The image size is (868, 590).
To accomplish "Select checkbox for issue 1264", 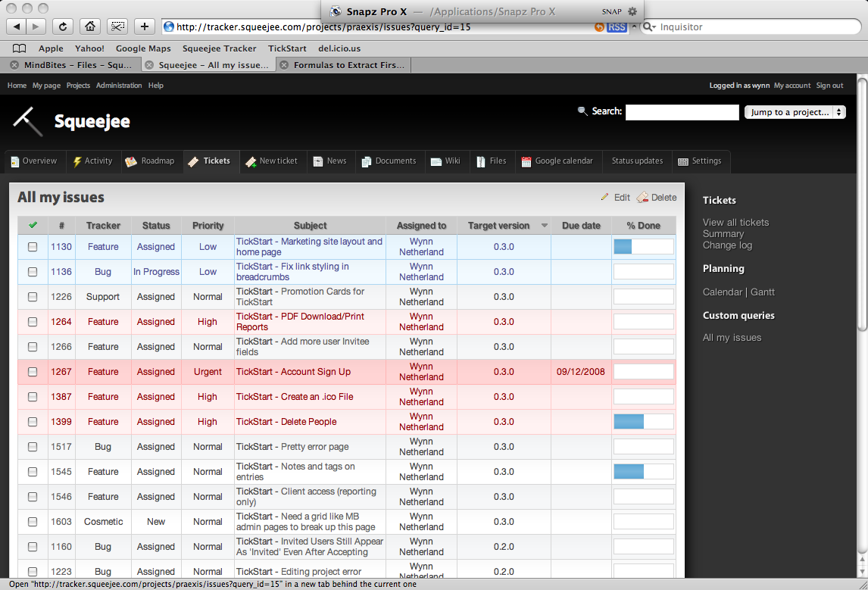I will (x=33, y=322).
